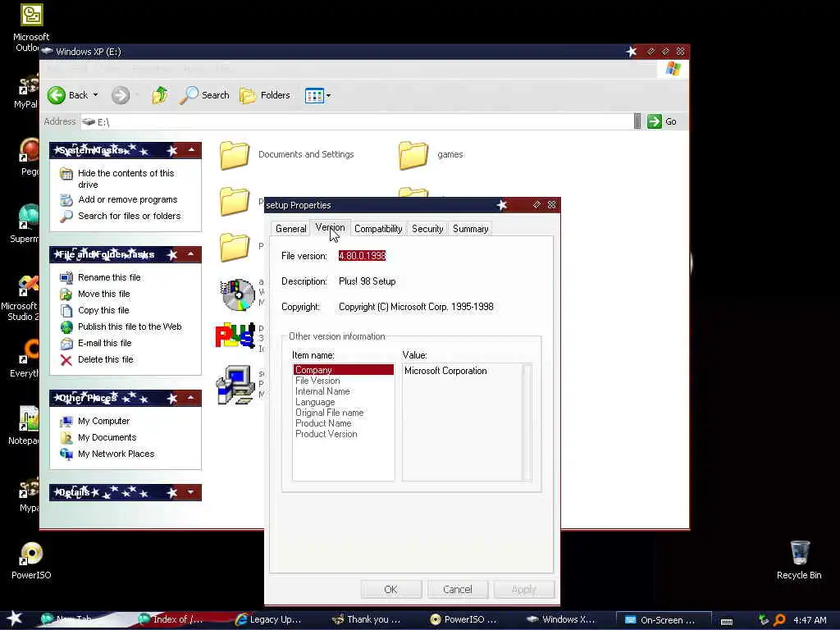Screen dimensions: 840x630
Task: Switch to On-Screen keyboard taskbar button
Action: pos(663,620)
